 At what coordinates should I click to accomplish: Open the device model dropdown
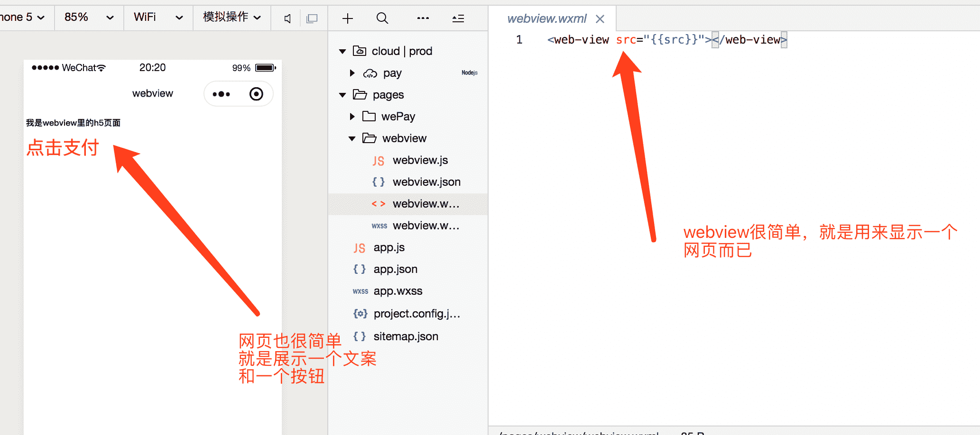click(23, 18)
